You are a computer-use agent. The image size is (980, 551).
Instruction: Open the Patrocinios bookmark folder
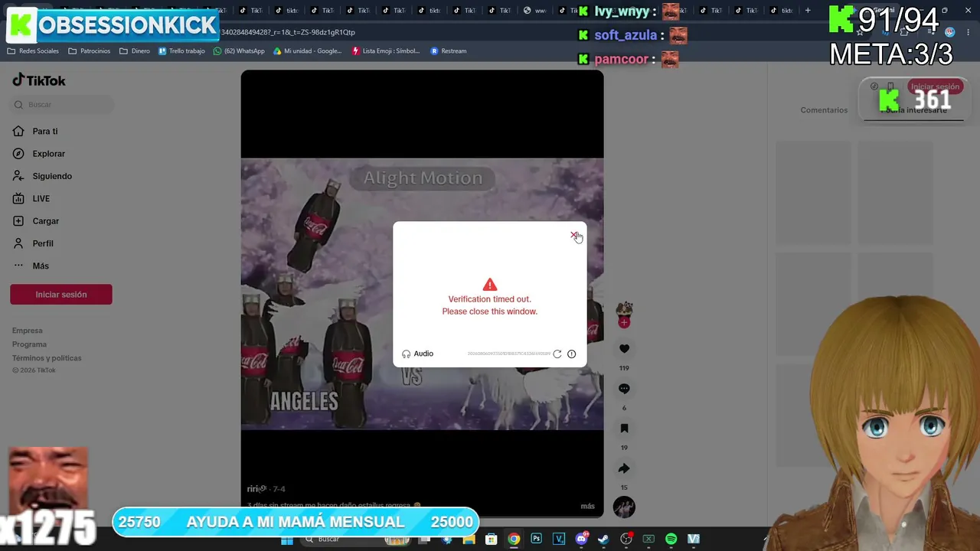click(x=90, y=51)
